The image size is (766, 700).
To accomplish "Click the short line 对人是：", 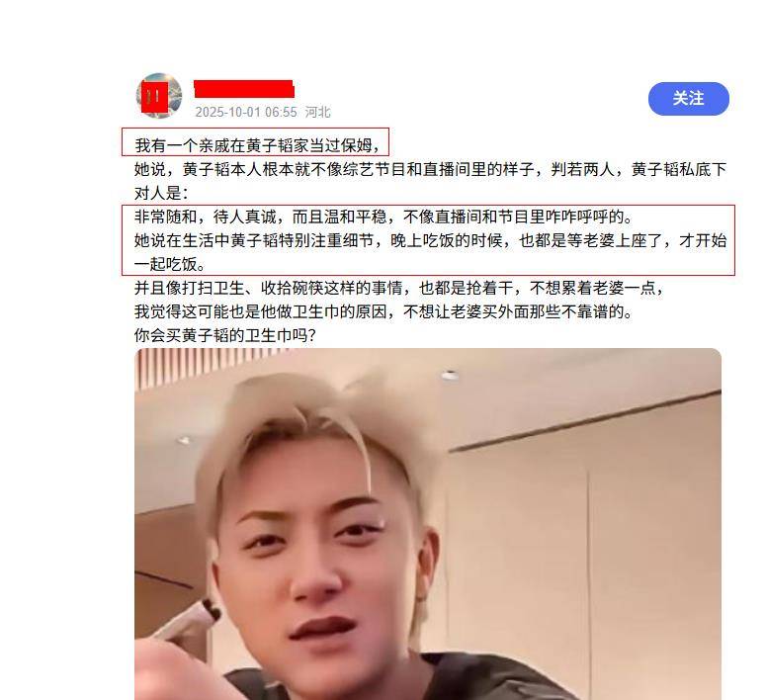I will pyautogui.click(x=161, y=193).
